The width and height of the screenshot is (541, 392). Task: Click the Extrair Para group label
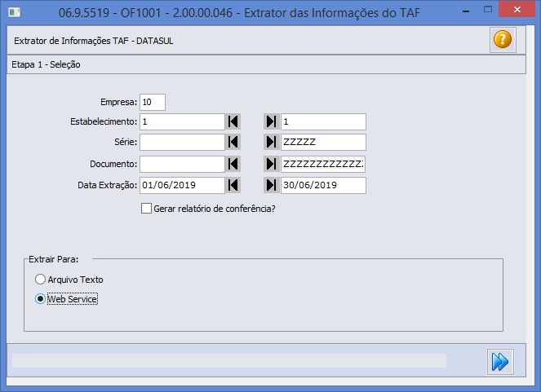point(54,259)
